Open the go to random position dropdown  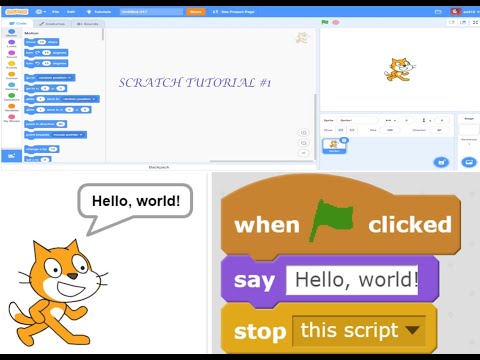[55, 78]
